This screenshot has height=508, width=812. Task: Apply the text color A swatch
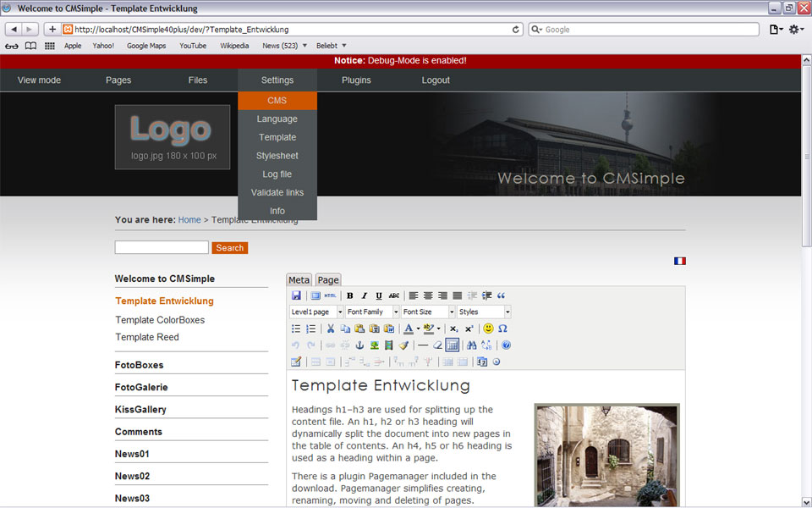tap(409, 329)
